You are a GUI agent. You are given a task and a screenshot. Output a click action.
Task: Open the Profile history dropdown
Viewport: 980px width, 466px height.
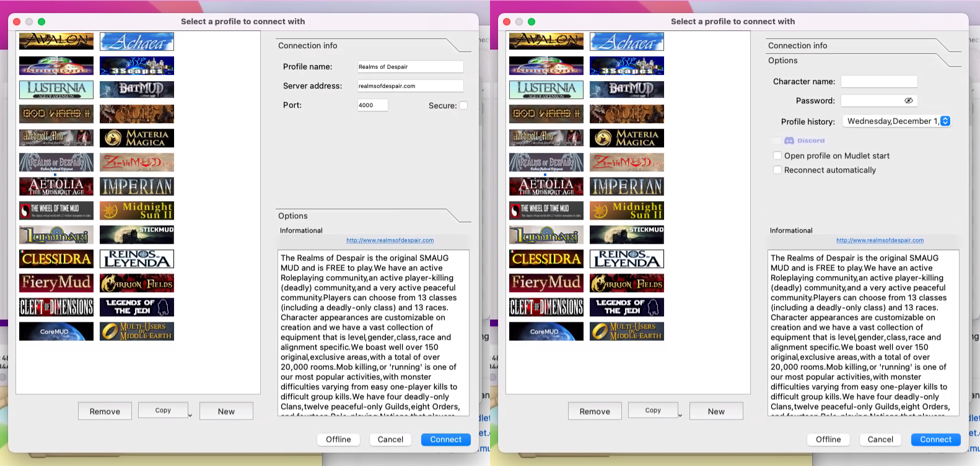(896, 121)
